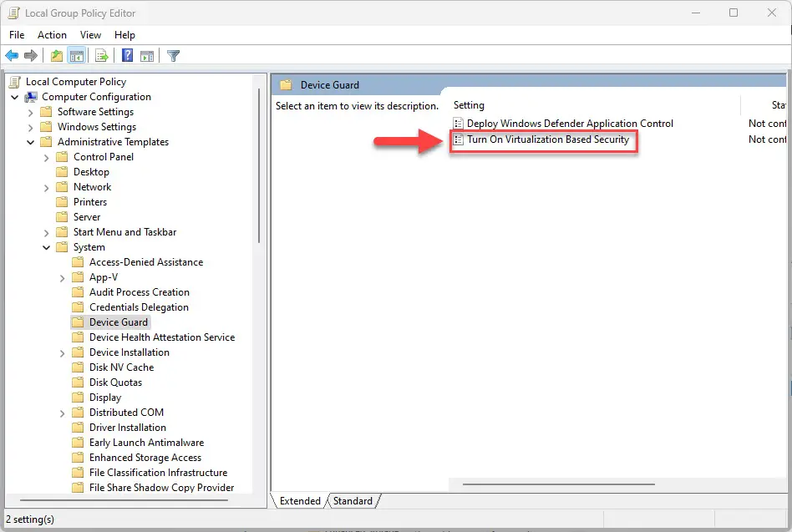Switch to the Standard tab
Viewport: 792px width, 532px height.
pos(353,501)
